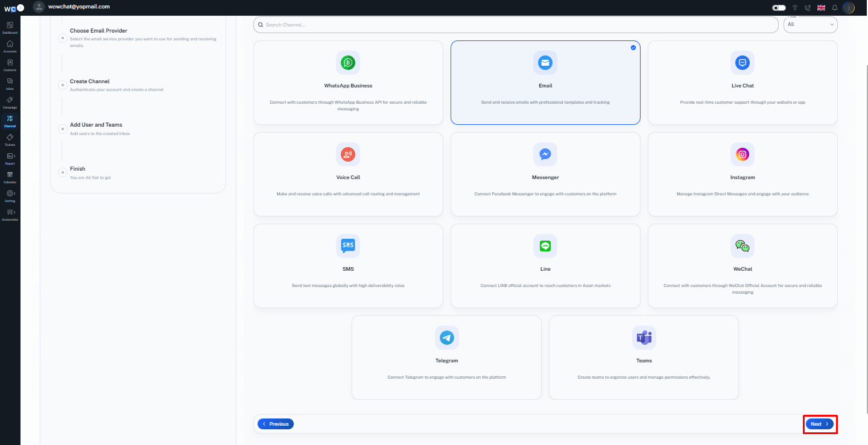Open Campaign from the sidebar
868x445 pixels.
click(x=10, y=102)
